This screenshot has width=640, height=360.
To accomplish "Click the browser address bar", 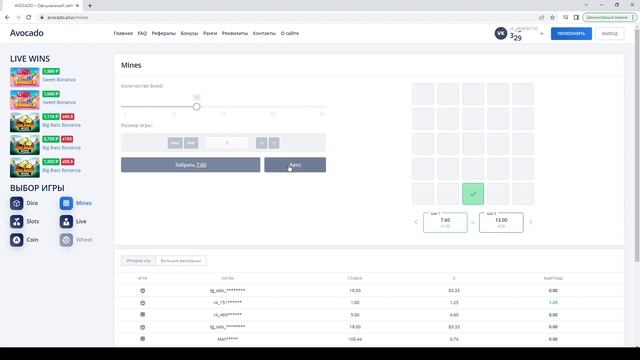I will pos(286,17).
